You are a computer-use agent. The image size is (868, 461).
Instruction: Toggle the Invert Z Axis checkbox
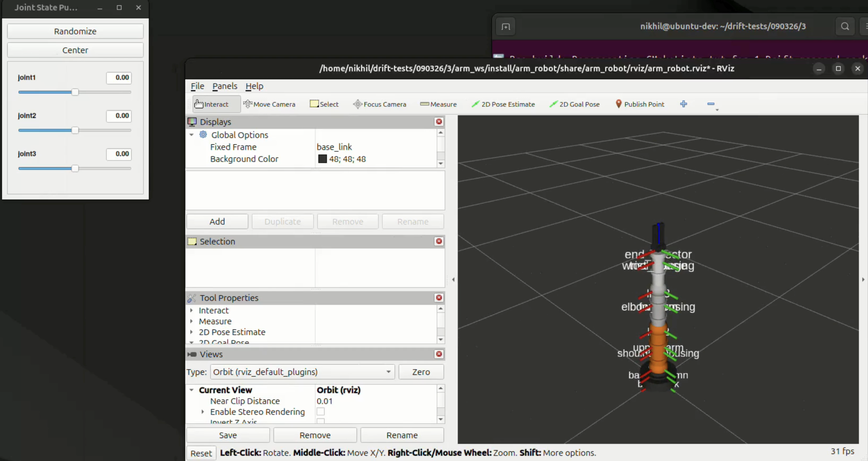point(321,421)
